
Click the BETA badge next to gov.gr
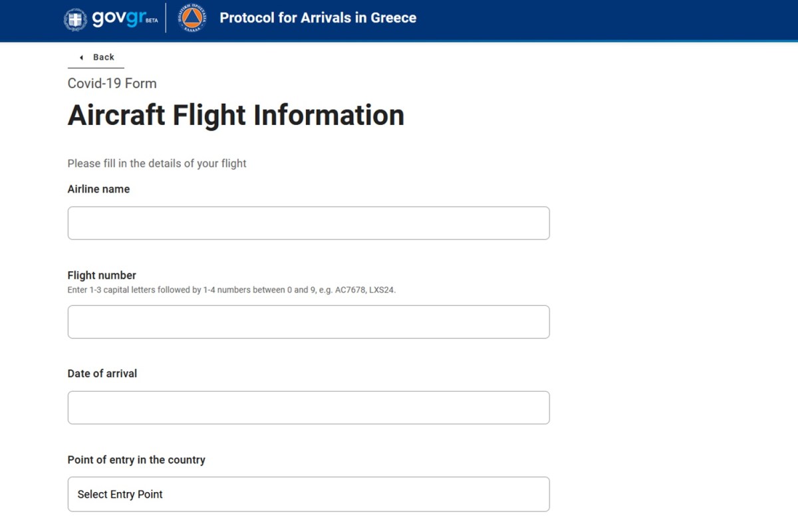pyautogui.click(x=152, y=21)
